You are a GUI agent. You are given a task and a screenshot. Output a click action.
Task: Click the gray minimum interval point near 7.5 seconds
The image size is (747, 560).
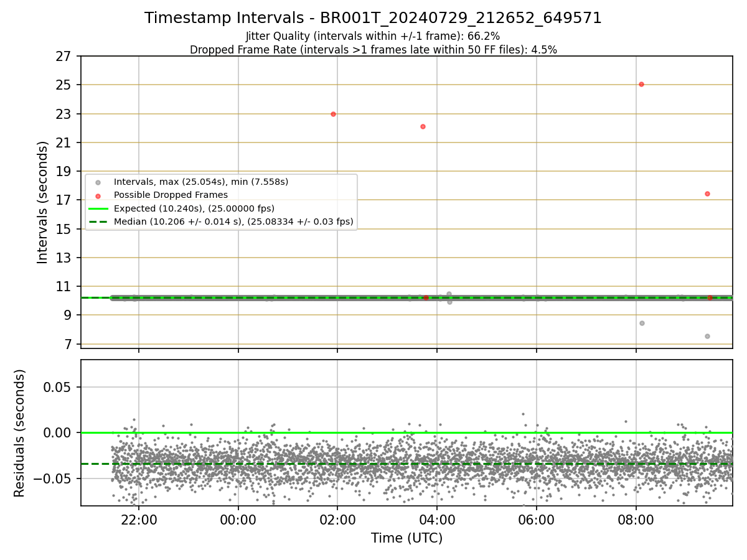[707, 336]
